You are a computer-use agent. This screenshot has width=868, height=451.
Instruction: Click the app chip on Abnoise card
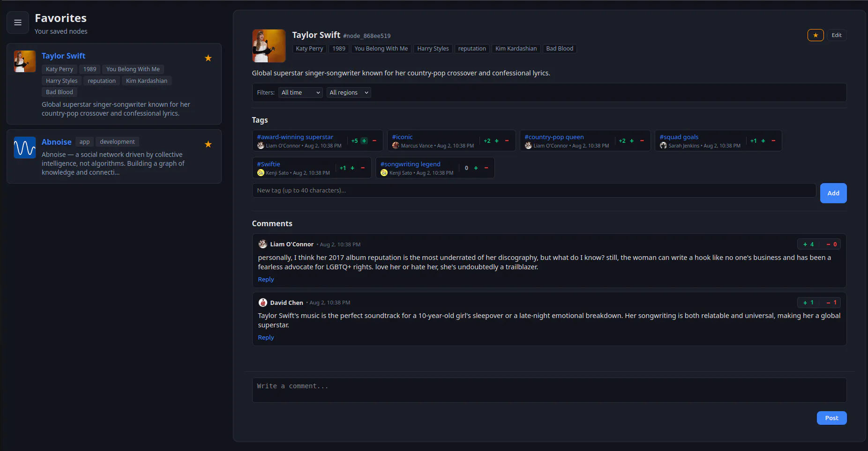[x=84, y=142]
